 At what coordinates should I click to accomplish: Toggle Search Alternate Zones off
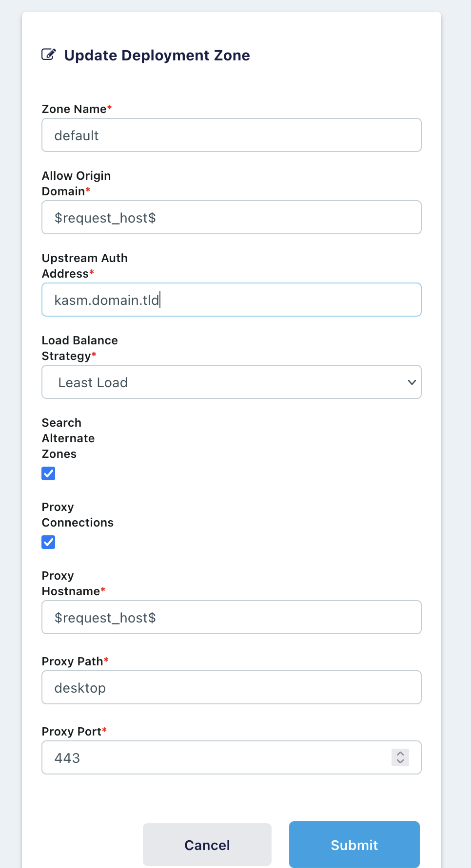(48, 473)
